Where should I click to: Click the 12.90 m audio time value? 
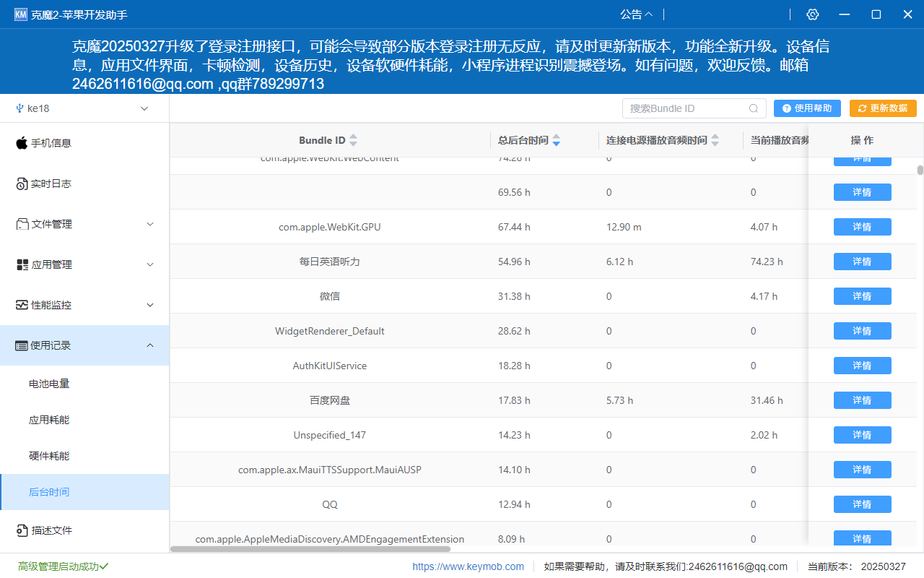coord(624,227)
